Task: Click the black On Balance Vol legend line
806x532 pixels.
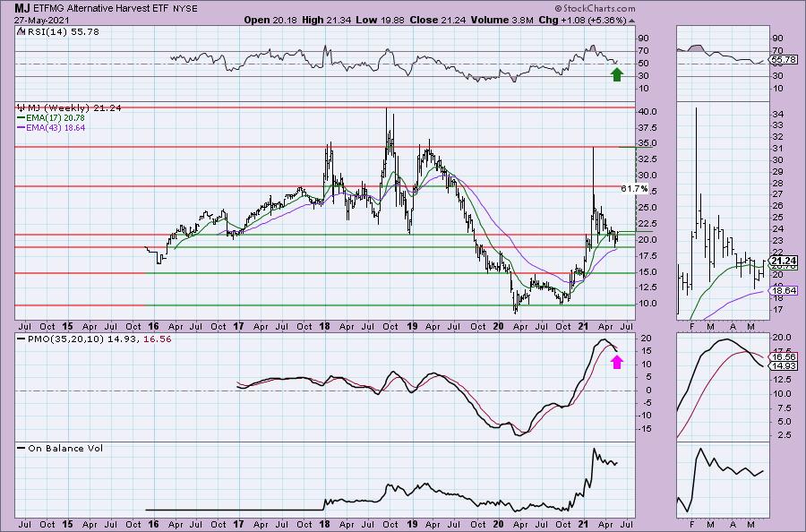Action: tap(21, 448)
